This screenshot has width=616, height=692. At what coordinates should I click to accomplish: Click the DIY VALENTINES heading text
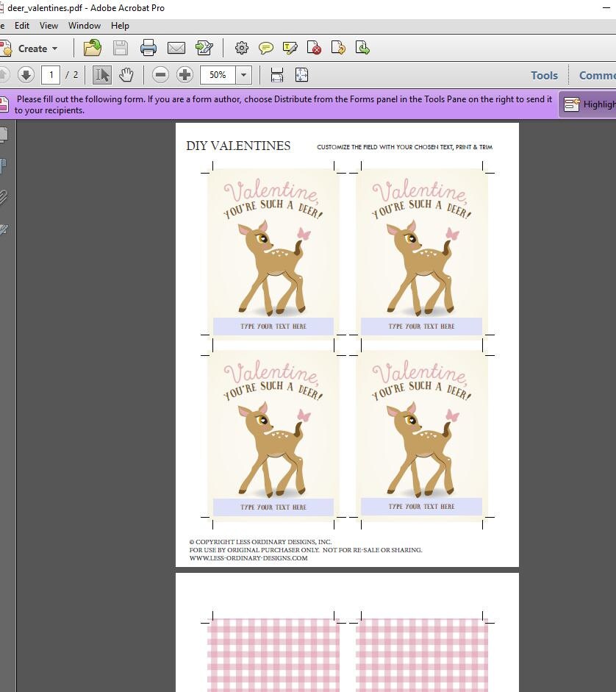238,146
